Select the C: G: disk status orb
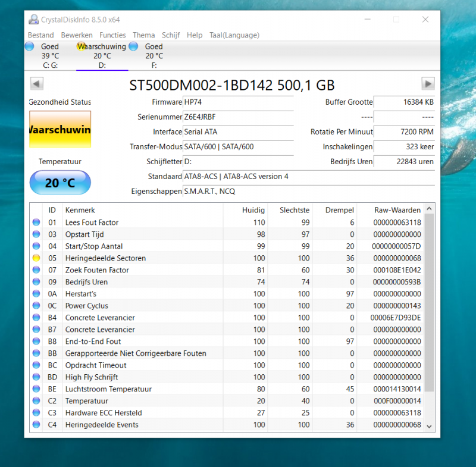 coord(30,46)
